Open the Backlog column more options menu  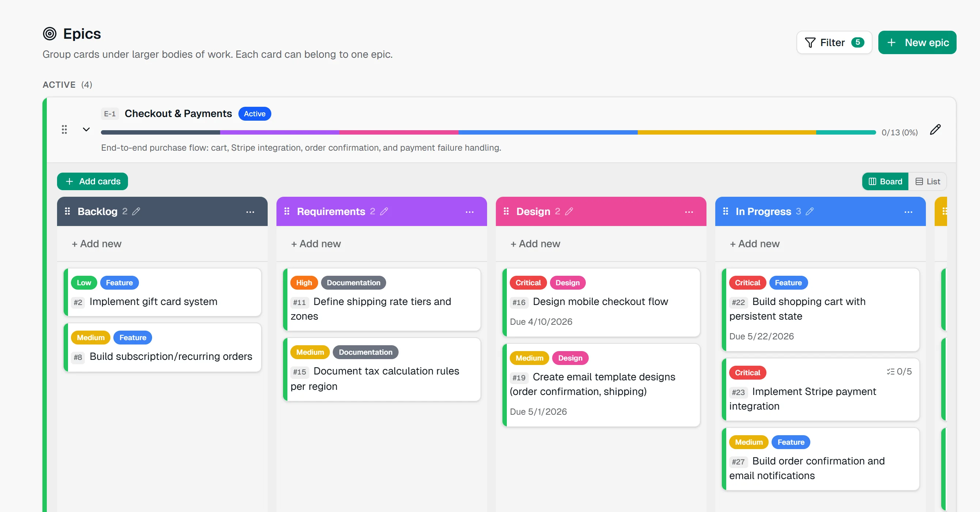(250, 212)
